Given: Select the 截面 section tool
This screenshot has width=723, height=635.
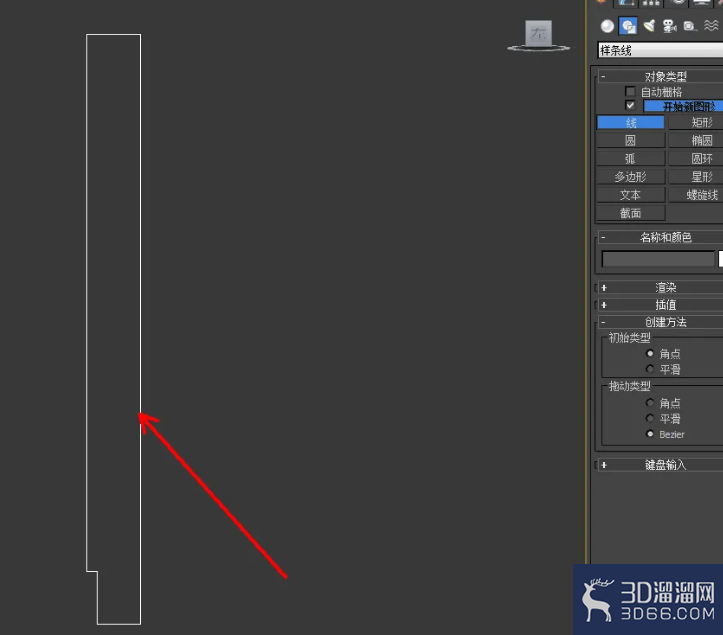Looking at the screenshot, I should pyautogui.click(x=631, y=213).
